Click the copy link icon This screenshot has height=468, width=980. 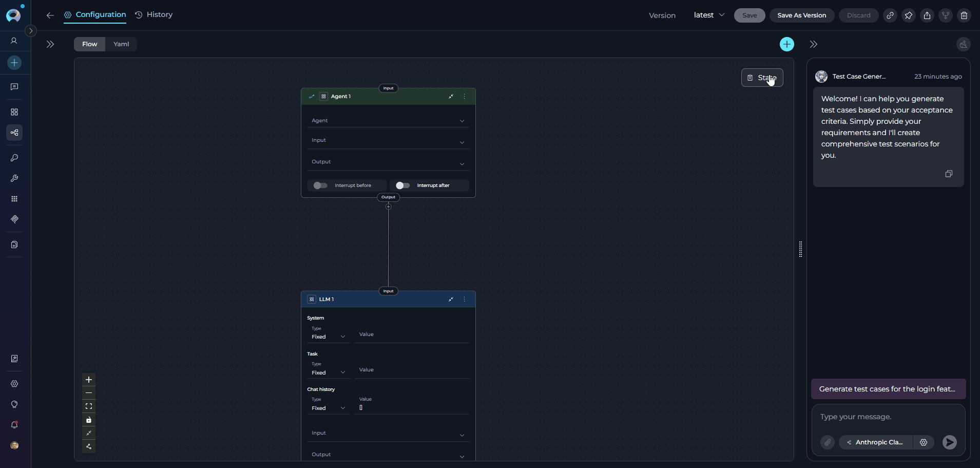pyautogui.click(x=890, y=15)
